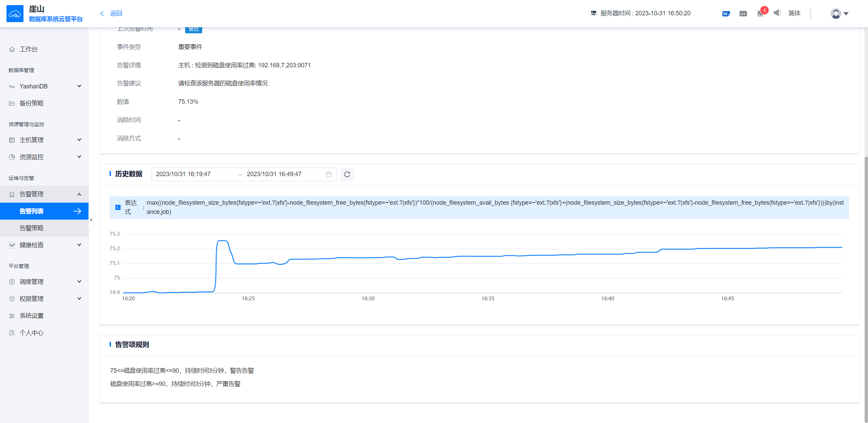Screen dimensions: 868x423
Task: Click the calendar icon in date picker
Action: coord(328,174)
